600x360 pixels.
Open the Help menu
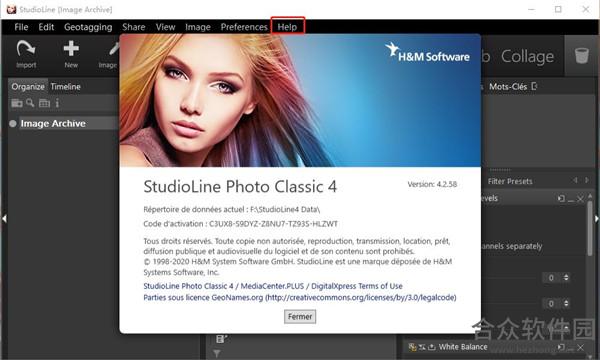(287, 27)
